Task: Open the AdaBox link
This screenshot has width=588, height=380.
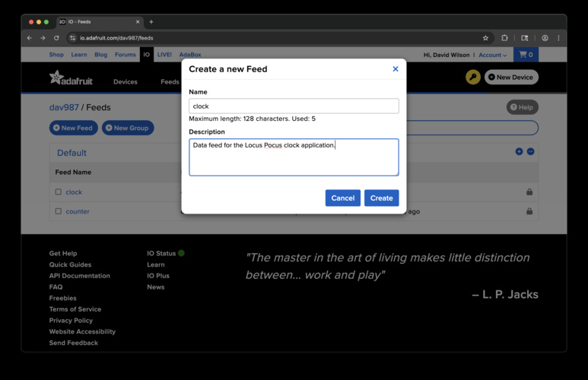Action: click(190, 54)
